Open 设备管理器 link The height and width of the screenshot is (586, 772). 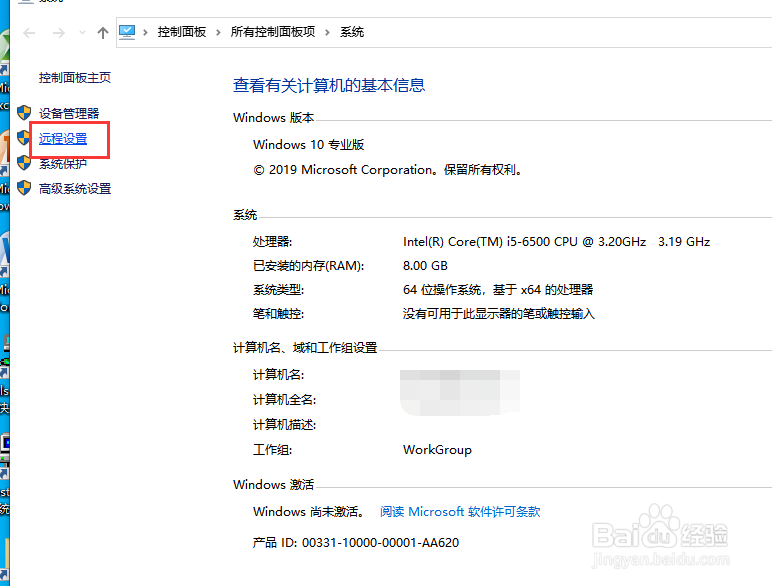coord(69,114)
